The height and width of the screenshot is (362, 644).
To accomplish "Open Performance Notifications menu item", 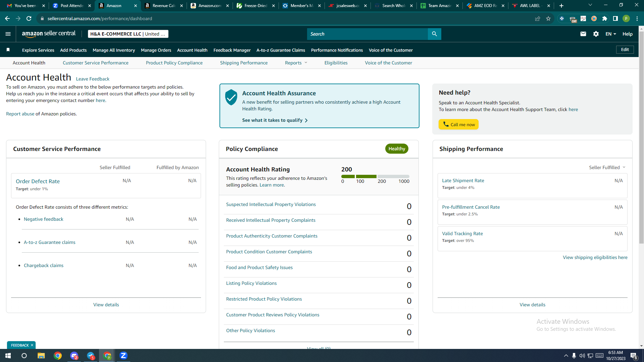I will coord(337,50).
